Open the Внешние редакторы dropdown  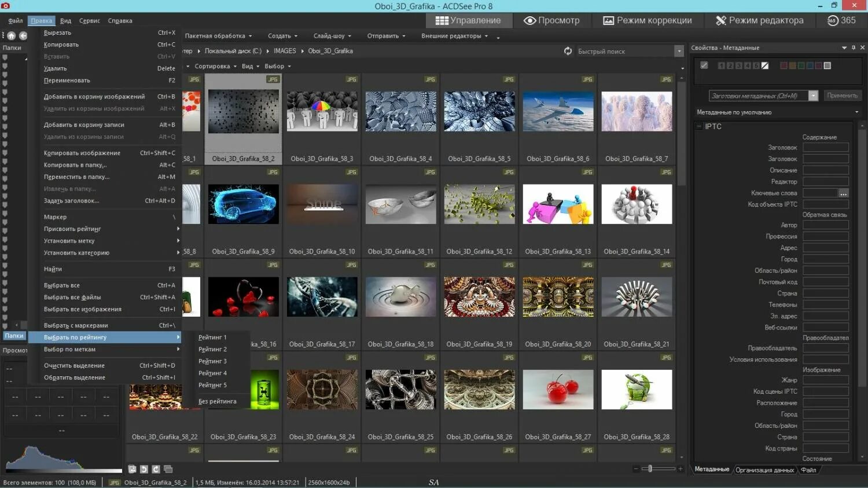[454, 36]
